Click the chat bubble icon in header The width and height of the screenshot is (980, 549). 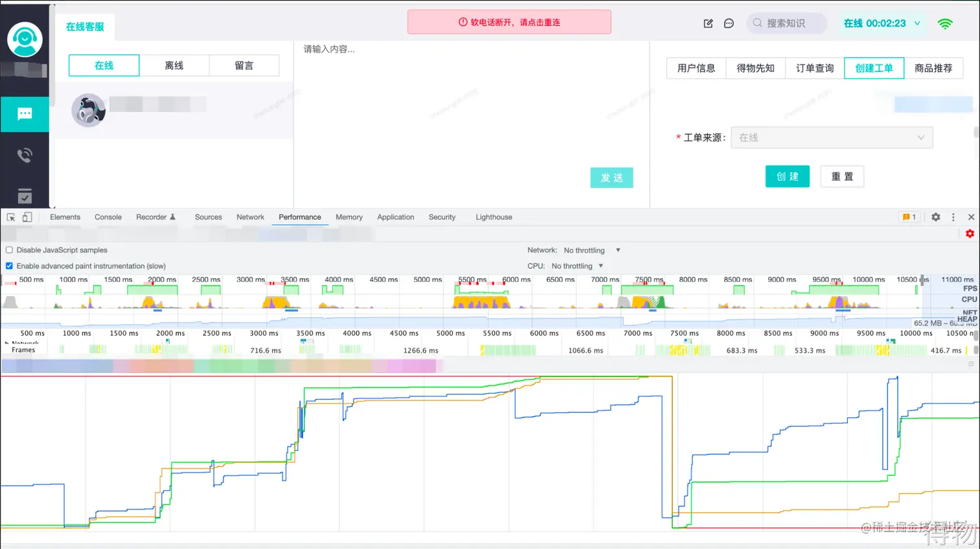(729, 23)
